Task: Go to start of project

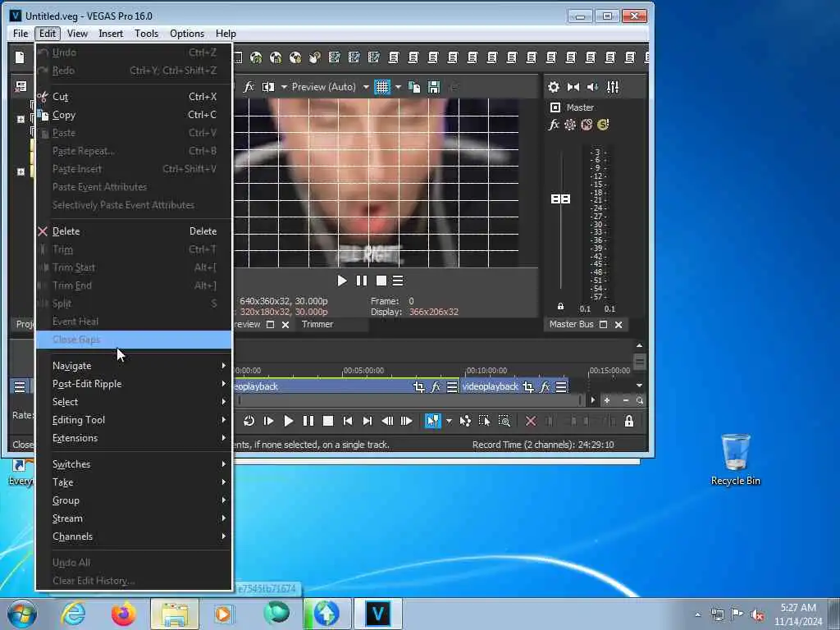Action: (x=348, y=421)
